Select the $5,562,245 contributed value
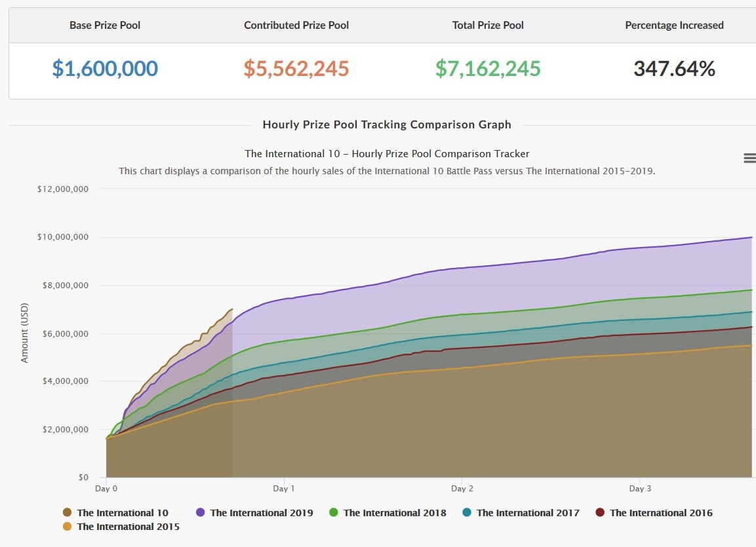The width and height of the screenshot is (756, 547). coord(296,68)
